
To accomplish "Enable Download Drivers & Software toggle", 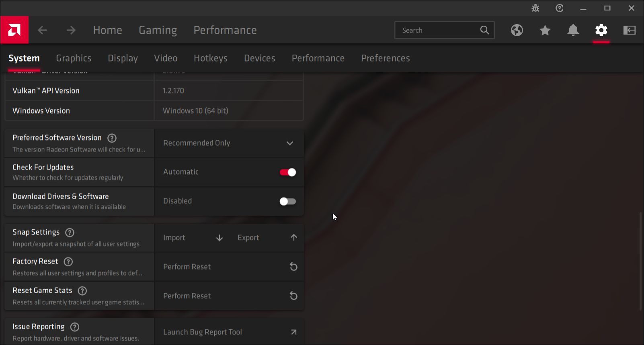I will pyautogui.click(x=287, y=201).
